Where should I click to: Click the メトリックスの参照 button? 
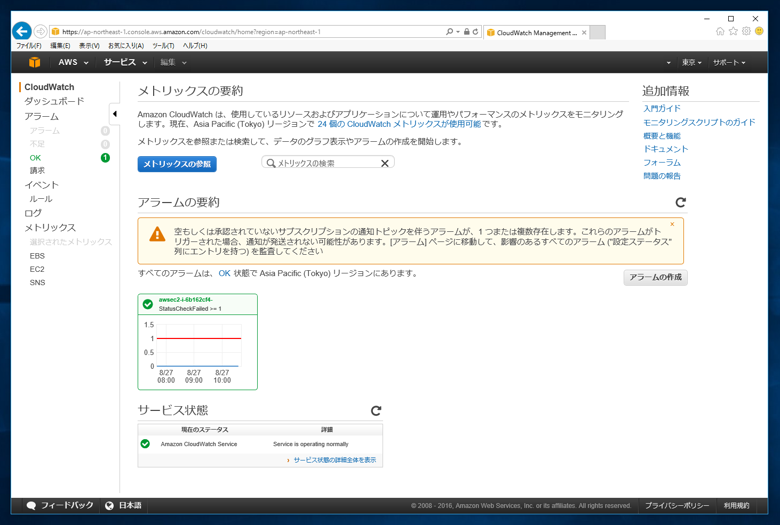tap(177, 164)
